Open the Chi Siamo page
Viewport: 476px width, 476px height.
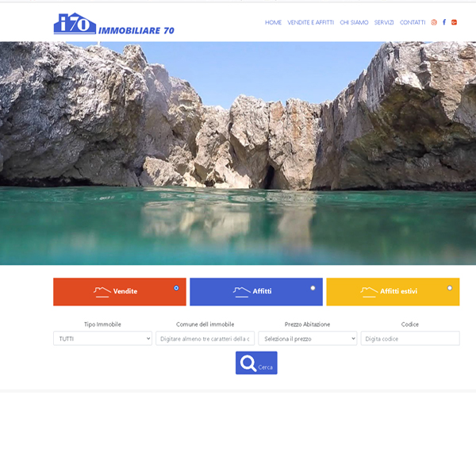tap(354, 23)
